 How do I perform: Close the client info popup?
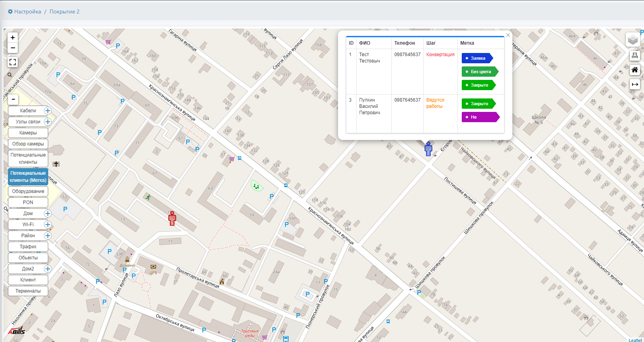coord(508,35)
